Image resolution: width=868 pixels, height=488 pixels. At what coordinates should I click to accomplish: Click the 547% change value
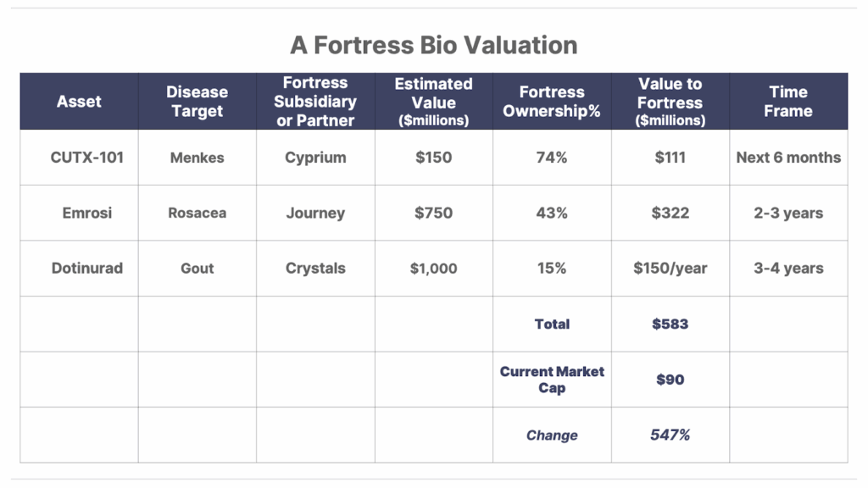(x=670, y=435)
